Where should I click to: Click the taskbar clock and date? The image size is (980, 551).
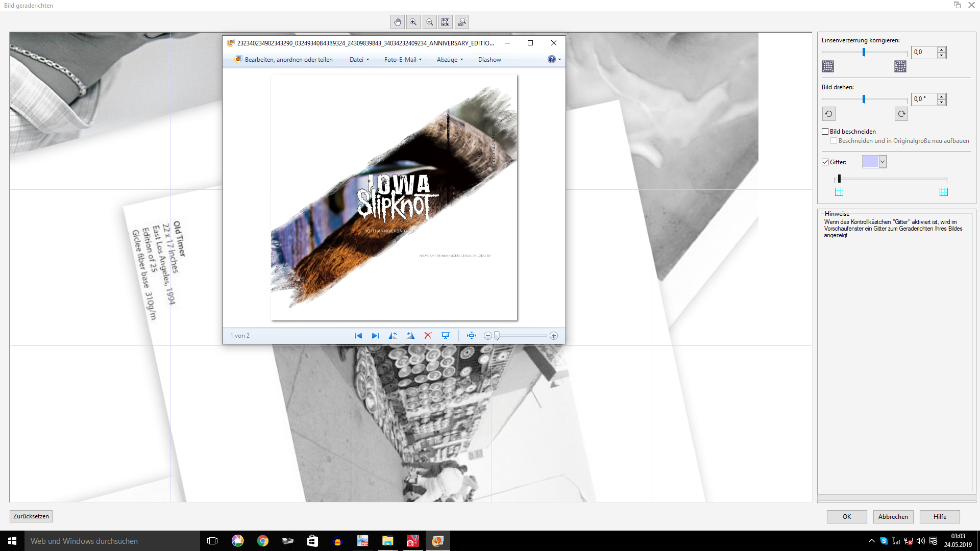958,541
